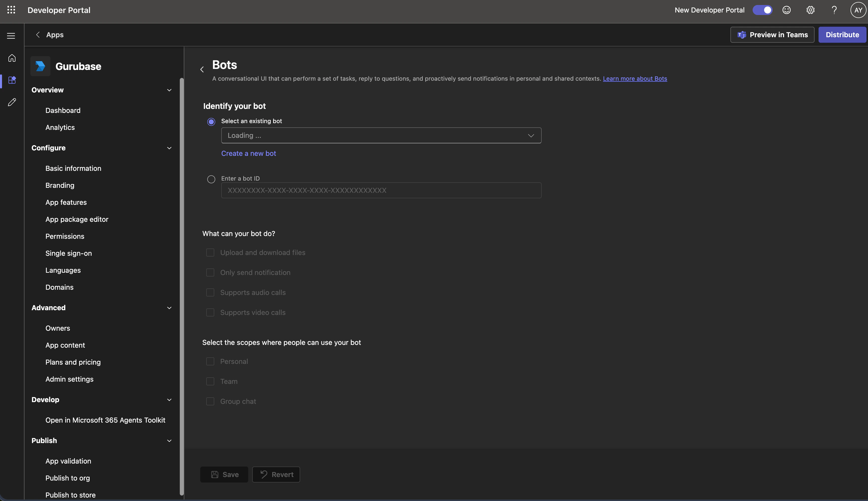Check 'Only send notification' option

coord(210,272)
